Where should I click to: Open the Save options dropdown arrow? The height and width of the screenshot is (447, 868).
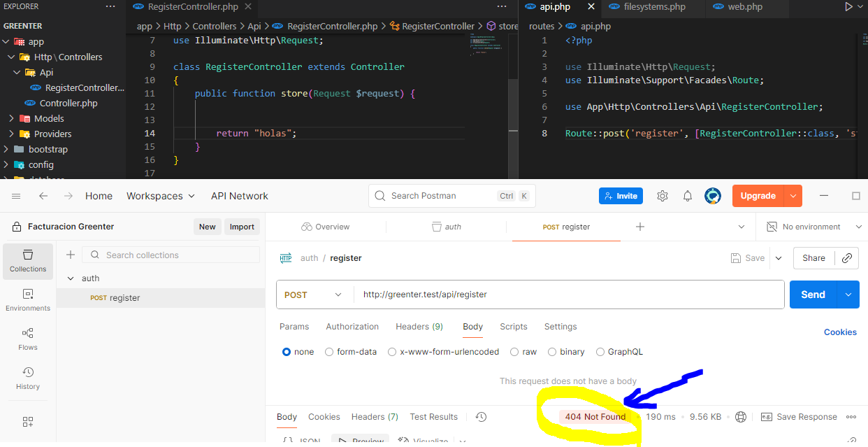click(x=779, y=258)
